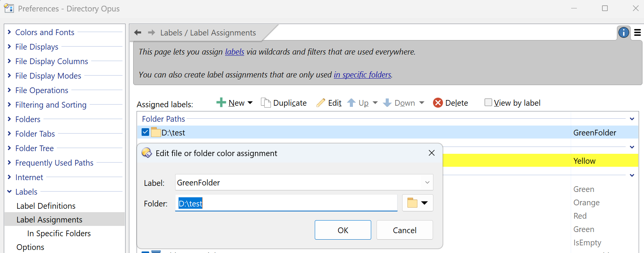Viewport: 644px width, 253px height.
Task: Duplicate the selected label assignment
Action: pyautogui.click(x=284, y=103)
